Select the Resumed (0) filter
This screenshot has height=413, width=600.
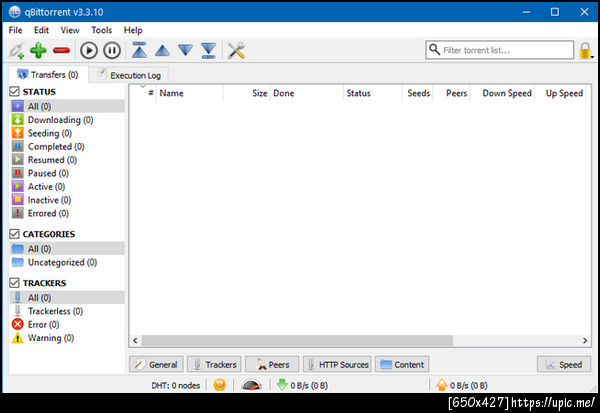coord(67,160)
